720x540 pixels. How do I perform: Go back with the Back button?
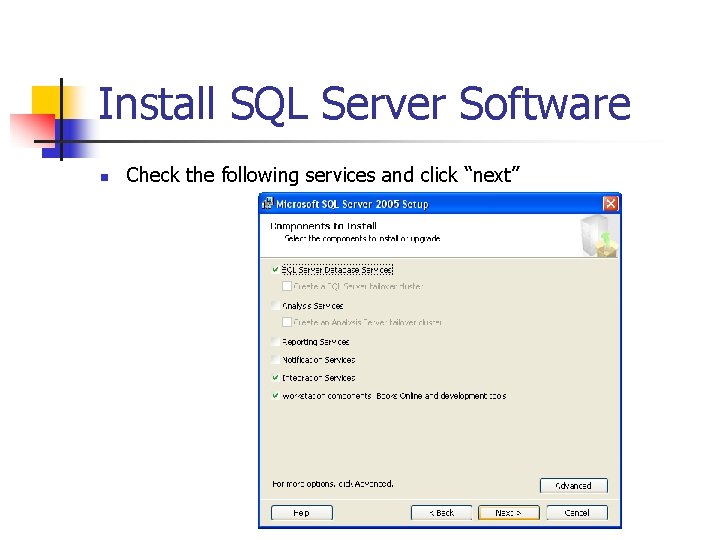[441, 512]
